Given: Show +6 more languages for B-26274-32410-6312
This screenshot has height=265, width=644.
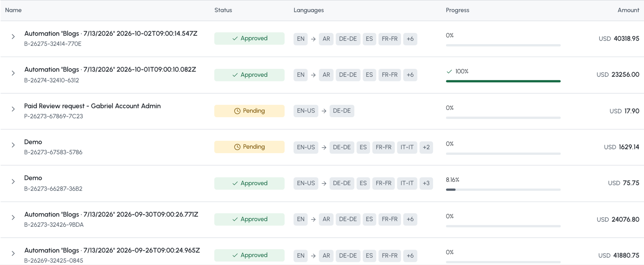Looking at the screenshot, I should [x=410, y=75].
